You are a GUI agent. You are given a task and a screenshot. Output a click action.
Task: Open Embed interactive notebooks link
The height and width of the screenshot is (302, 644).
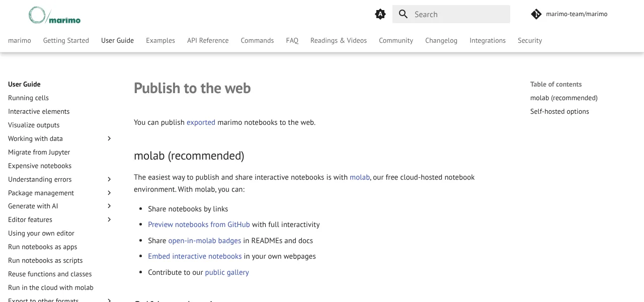195,256
